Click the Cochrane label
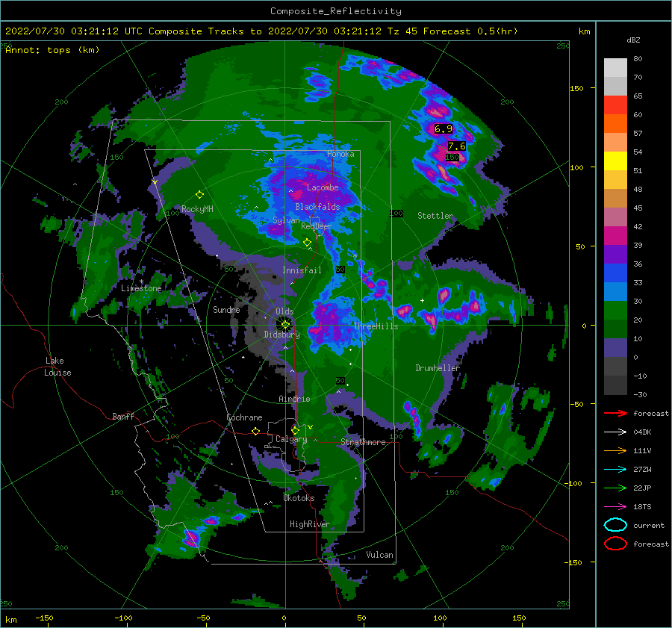672x628 pixels. (244, 417)
